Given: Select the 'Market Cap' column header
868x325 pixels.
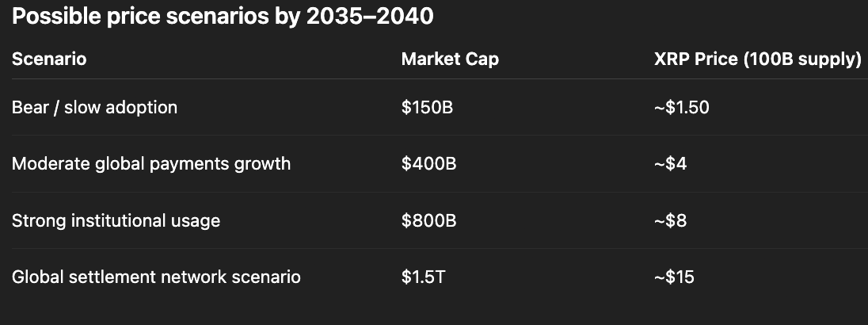Looking at the screenshot, I should (450, 59).
